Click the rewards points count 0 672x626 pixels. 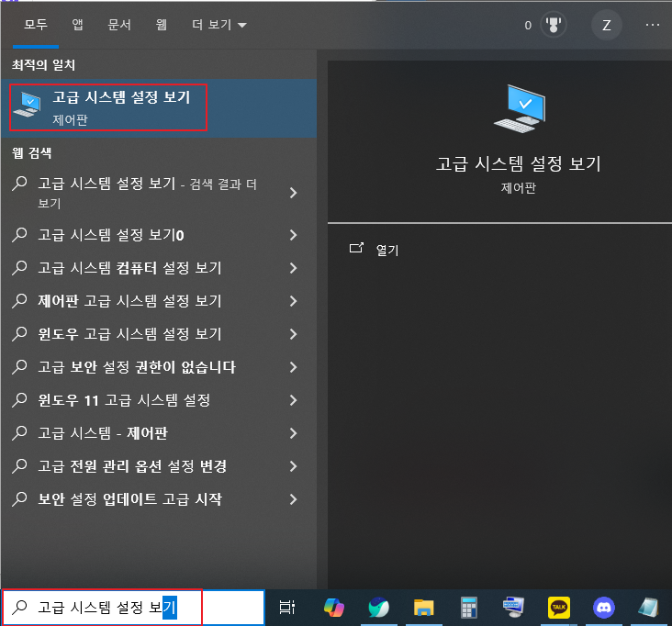click(528, 26)
